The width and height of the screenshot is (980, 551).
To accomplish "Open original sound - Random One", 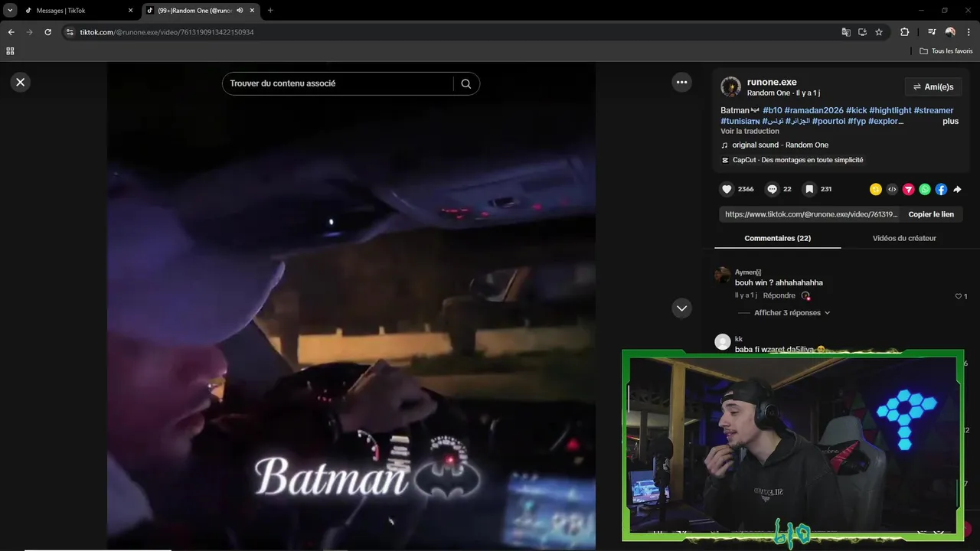I will 780,145.
